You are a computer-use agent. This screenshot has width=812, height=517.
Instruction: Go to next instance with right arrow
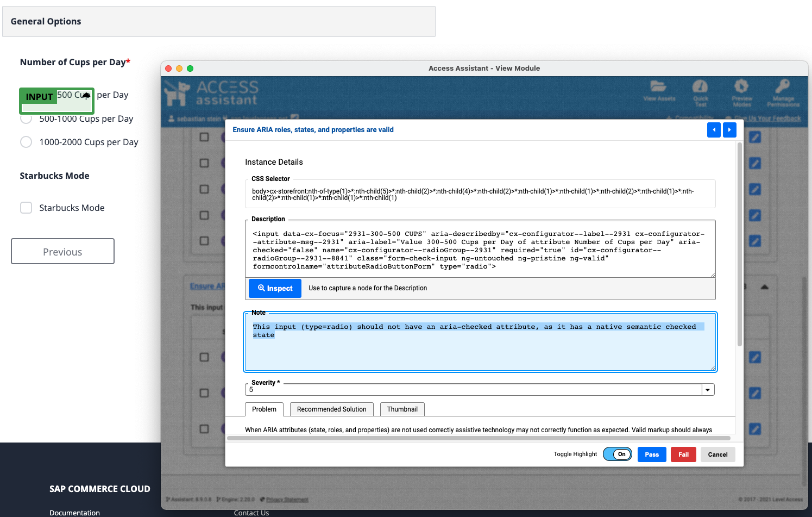point(729,130)
